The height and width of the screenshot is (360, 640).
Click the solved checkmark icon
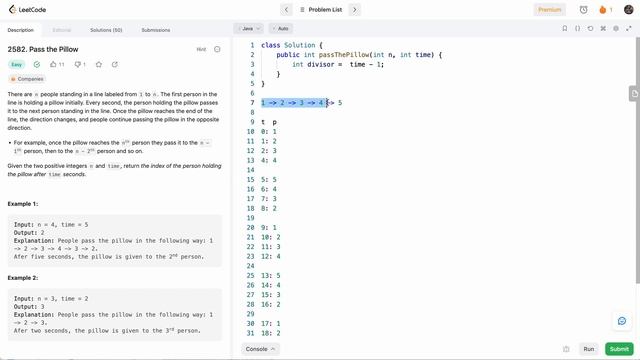tap(37, 64)
